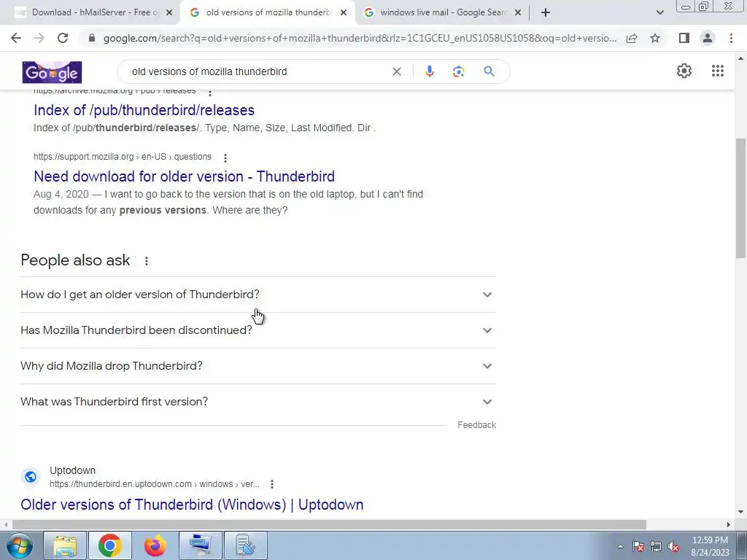The height and width of the screenshot is (560, 747).
Task: Click the taskbar clock and date
Action: (710, 546)
